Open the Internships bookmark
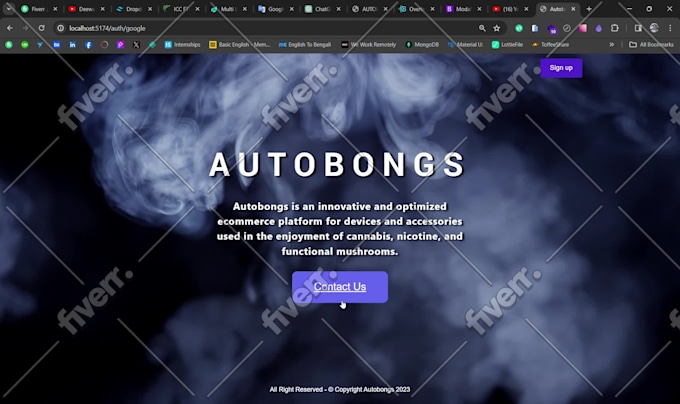The image size is (680, 404). point(183,45)
